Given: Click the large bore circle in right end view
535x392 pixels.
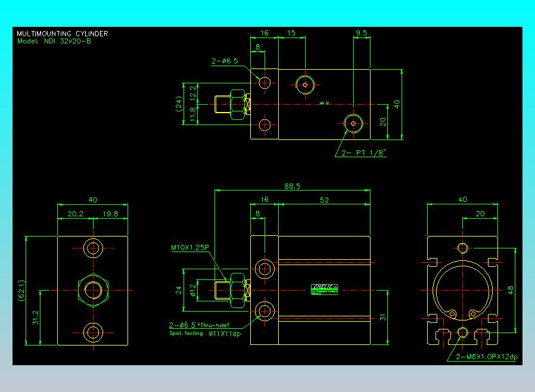Looking at the screenshot, I should 463,290.
